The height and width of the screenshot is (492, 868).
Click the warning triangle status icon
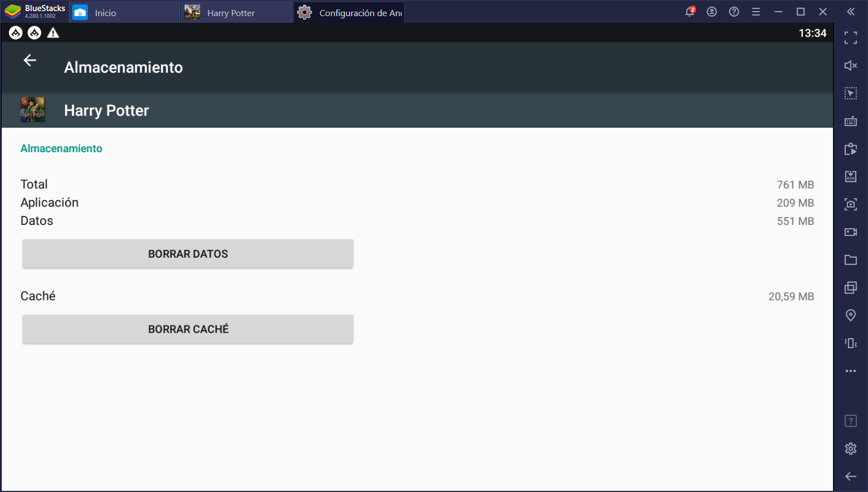pos(53,33)
